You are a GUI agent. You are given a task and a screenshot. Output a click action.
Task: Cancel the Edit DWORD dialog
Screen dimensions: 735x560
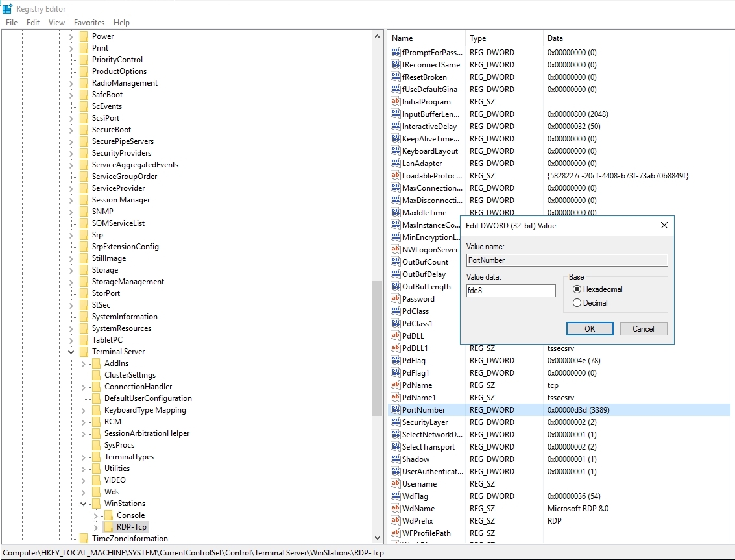tap(643, 329)
